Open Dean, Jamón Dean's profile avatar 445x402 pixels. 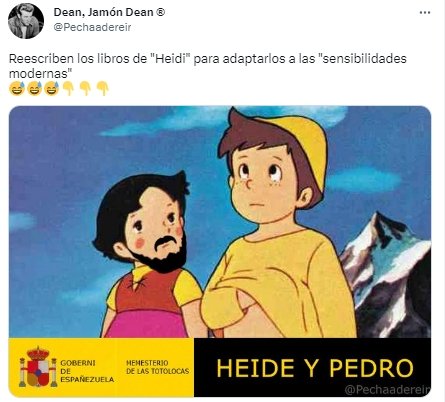[x=26, y=21]
